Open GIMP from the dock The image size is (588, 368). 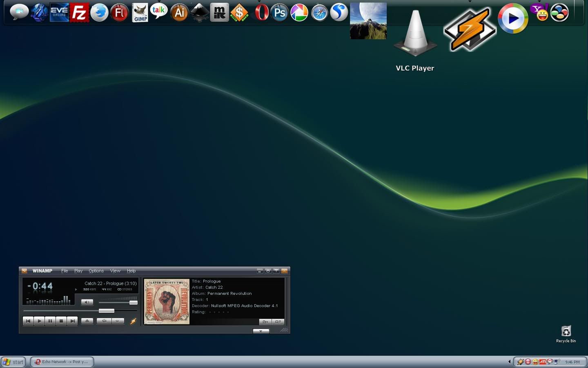tap(140, 13)
